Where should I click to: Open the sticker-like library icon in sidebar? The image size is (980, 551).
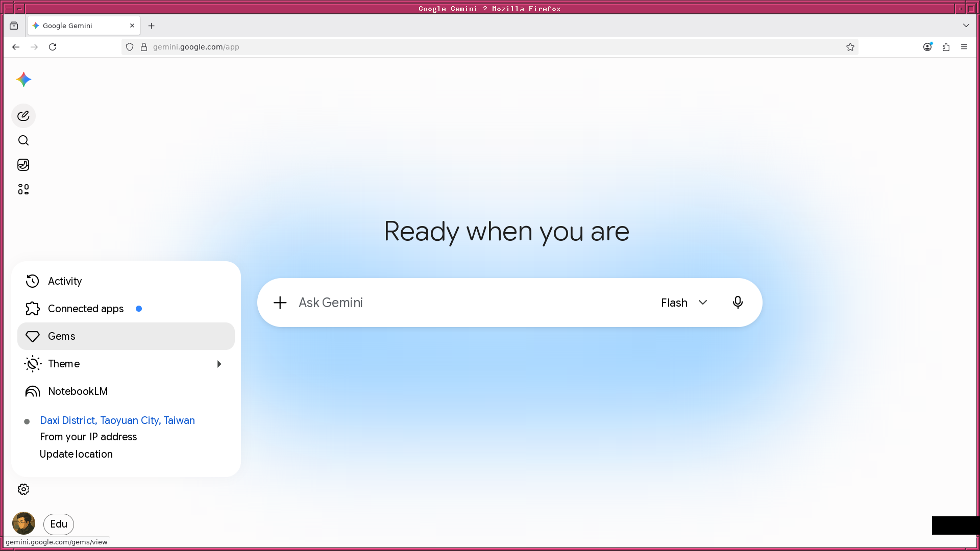tap(23, 165)
